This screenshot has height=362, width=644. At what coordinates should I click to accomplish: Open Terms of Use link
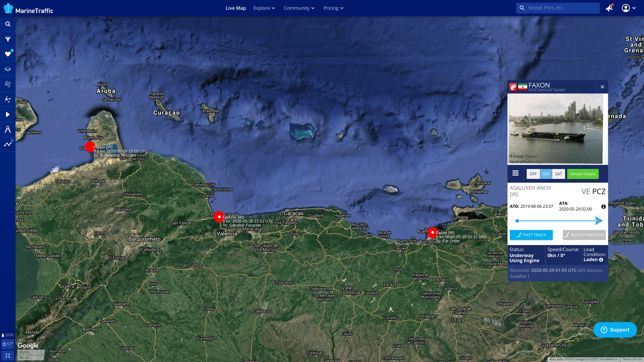coord(632,359)
